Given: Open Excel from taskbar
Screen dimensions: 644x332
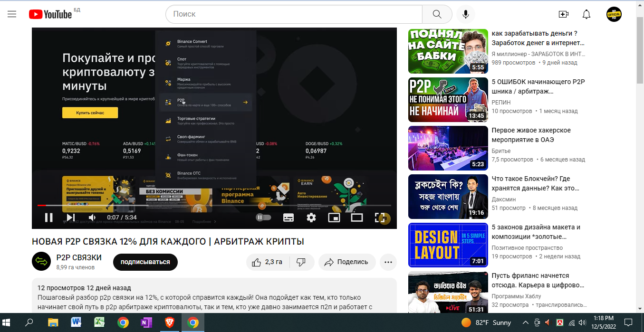Looking at the screenshot, I should tap(99, 323).
